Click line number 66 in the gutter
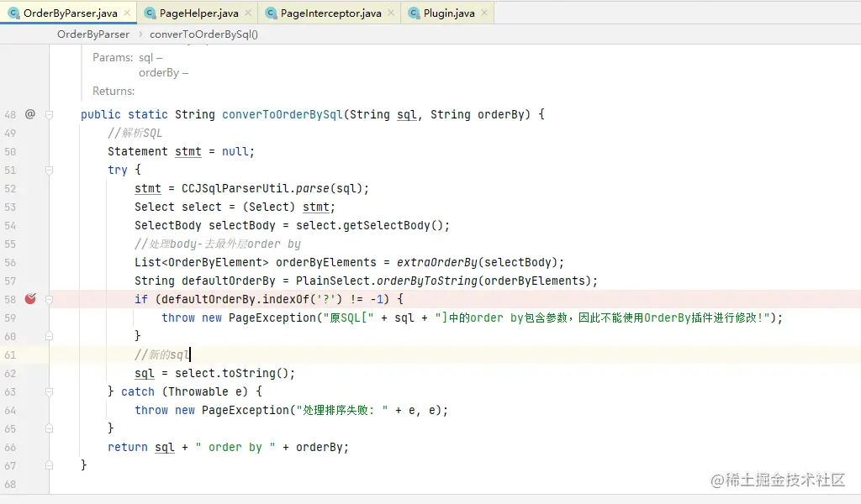Viewport: 861px width, 504px height. [x=10, y=448]
